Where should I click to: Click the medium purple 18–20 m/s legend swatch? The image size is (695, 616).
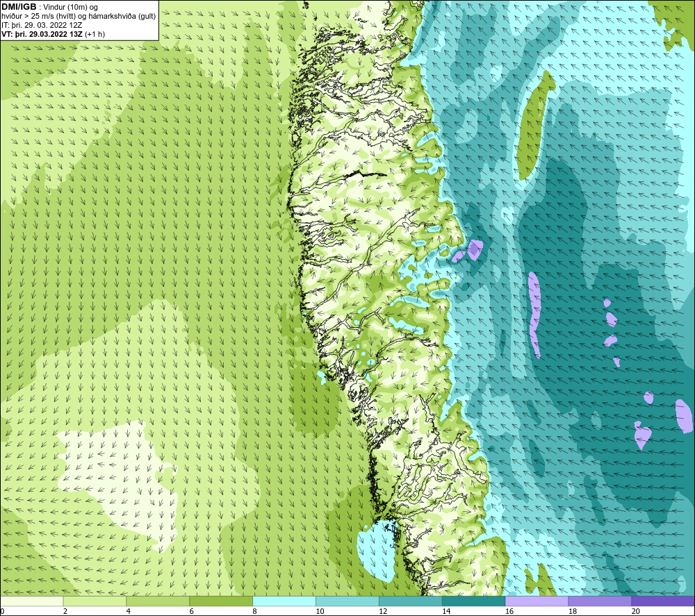[x=600, y=601]
